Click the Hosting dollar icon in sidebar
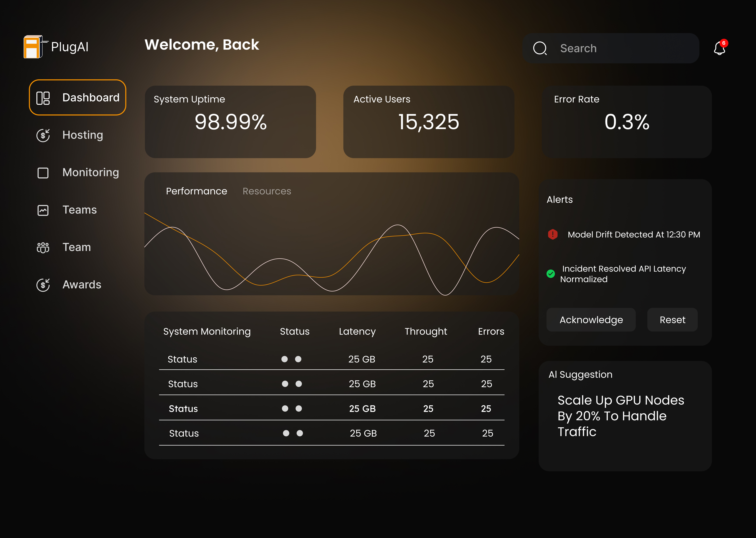 pos(43,135)
